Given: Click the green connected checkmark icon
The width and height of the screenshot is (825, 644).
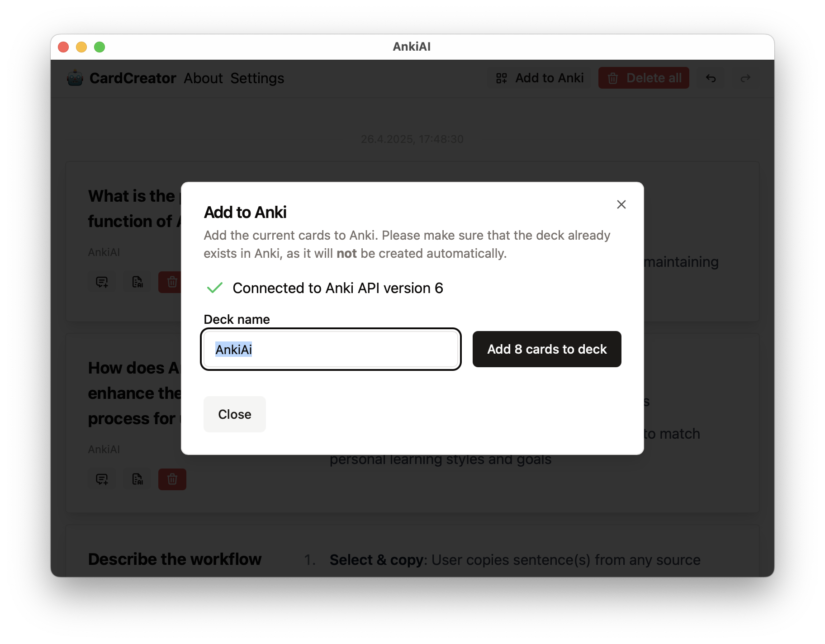Looking at the screenshot, I should click(x=214, y=288).
